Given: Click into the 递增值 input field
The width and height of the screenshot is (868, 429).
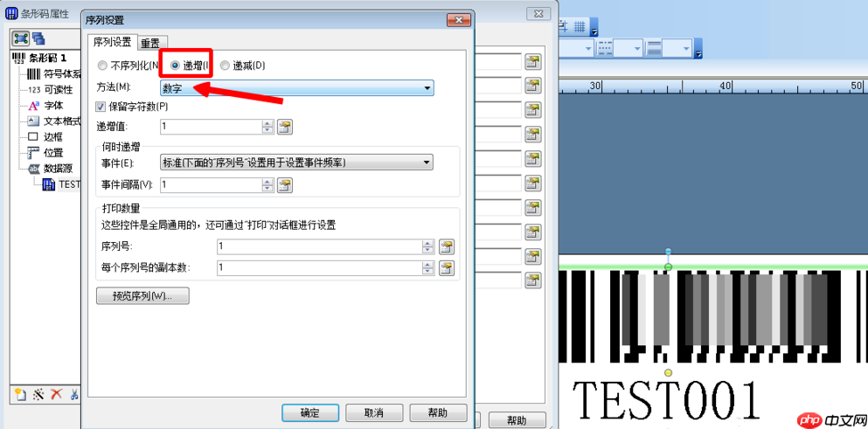Looking at the screenshot, I should coord(211,127).
